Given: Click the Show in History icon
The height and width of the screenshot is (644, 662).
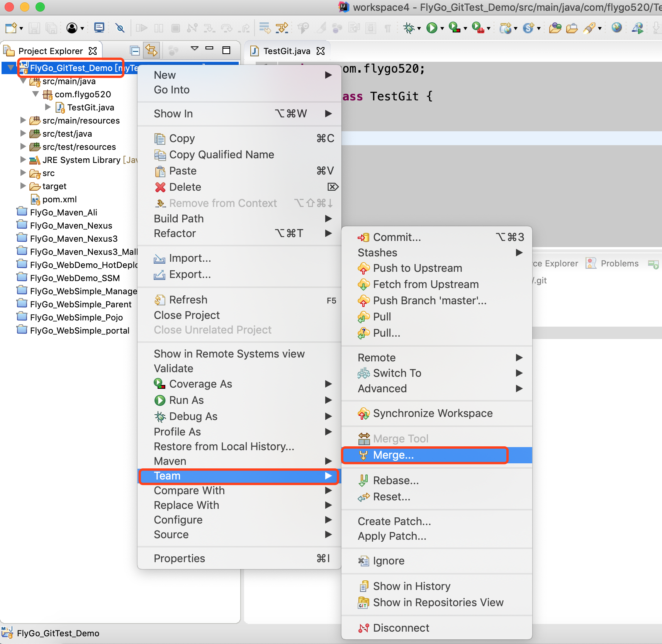Looking at the screenshot, I should coord(363,586).
